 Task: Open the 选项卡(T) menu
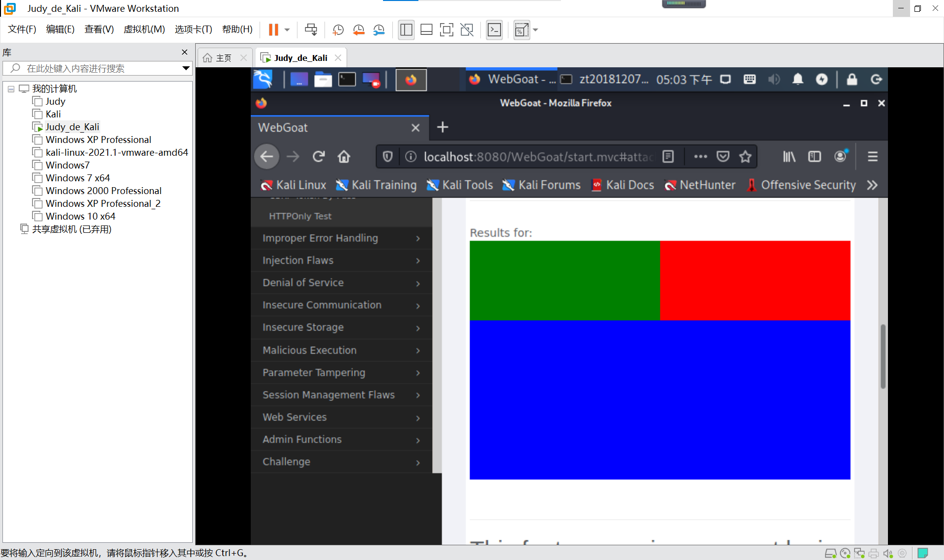point(193,29)
